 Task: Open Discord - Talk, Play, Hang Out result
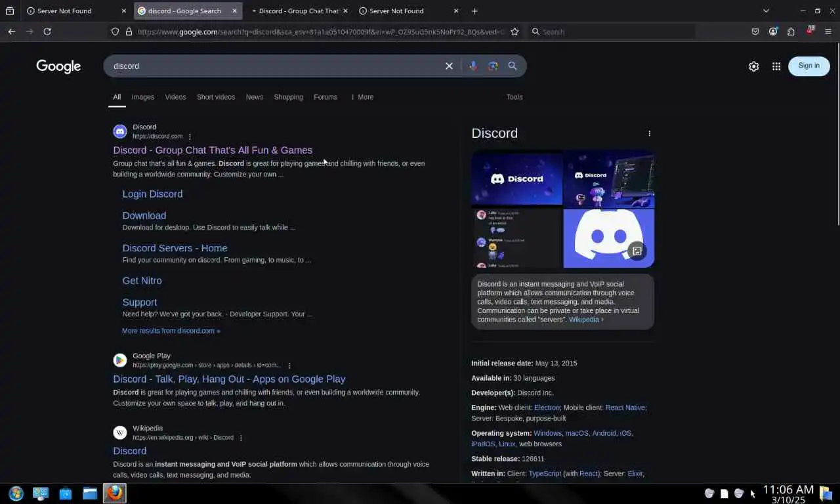tap(229, 379)
